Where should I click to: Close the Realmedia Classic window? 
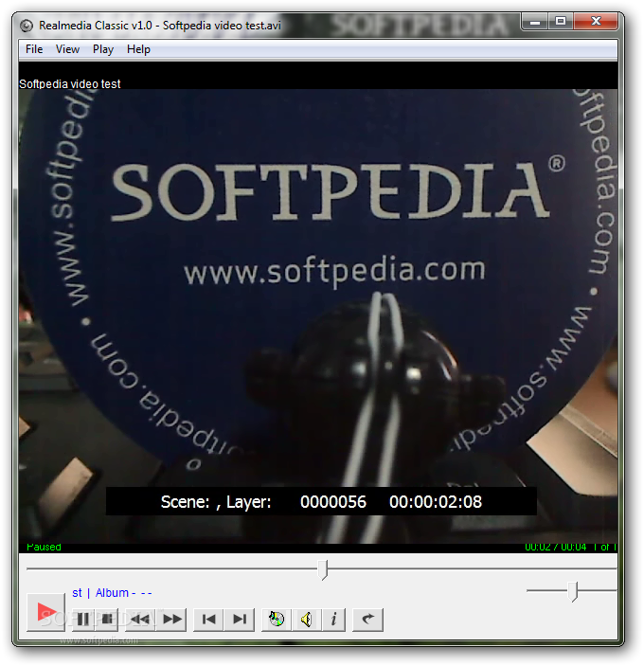(x=596, y=22)
